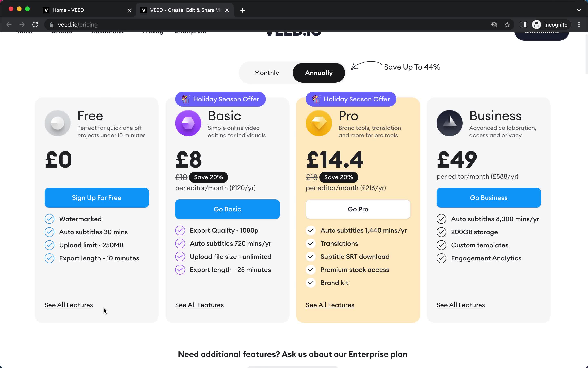
Task: Click the Incognito profile button
Action: click(x=550, y=25)
